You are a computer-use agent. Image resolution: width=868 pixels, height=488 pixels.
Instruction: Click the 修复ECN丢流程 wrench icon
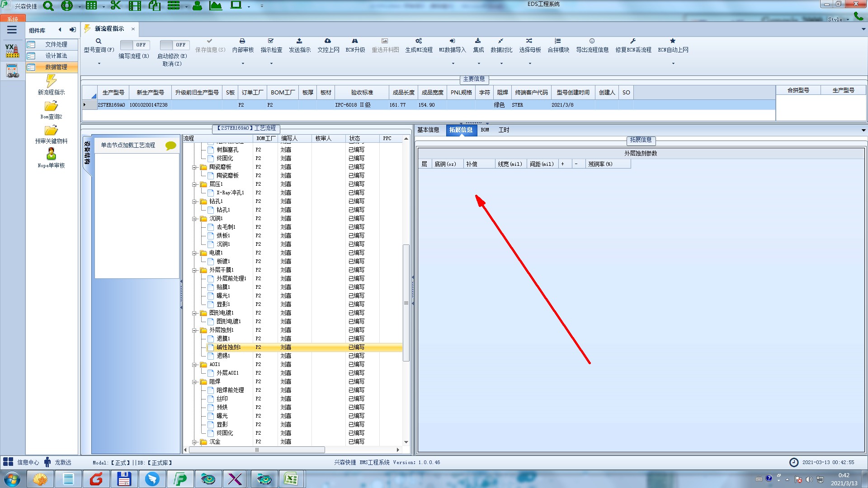(x=633, y=41)
